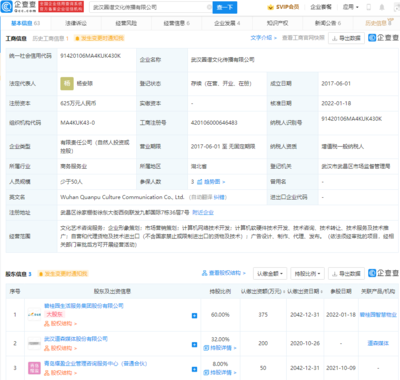Select the English name Wuhan Quanpu Culture Communication
Viewport: 400px width, 380px height.
pyautogui.click(x=122, y=197)
